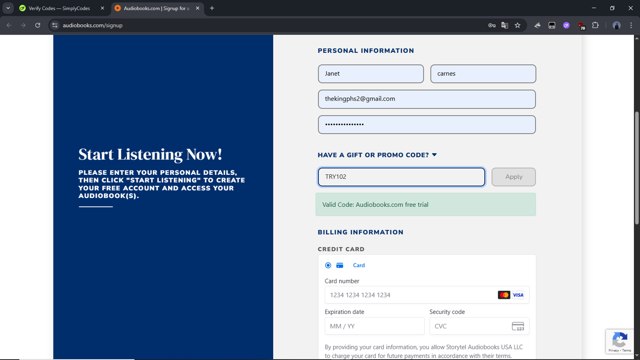Edit the first name field Janet
Screen dimensions: 640x360
pos(371,74)
